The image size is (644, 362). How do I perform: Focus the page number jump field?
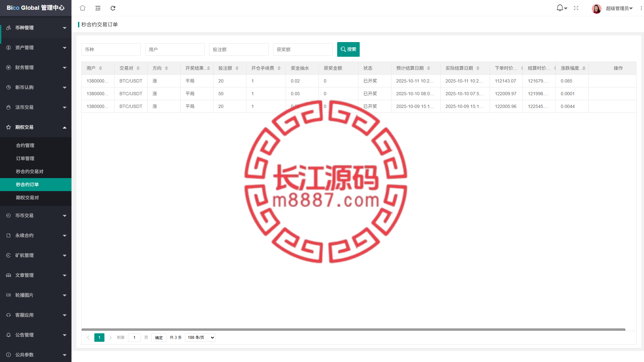pos(134,338)
